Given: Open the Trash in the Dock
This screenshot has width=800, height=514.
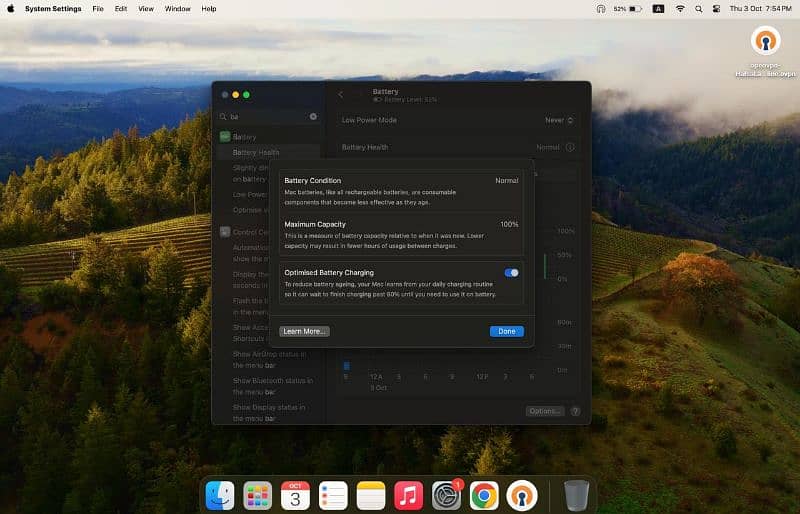Looking at the screenshot, I should (576, 495).
